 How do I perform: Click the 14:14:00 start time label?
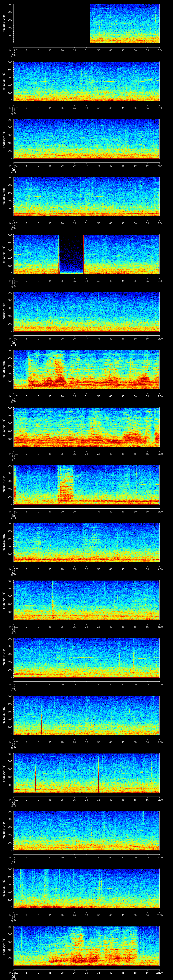point(13,627)
